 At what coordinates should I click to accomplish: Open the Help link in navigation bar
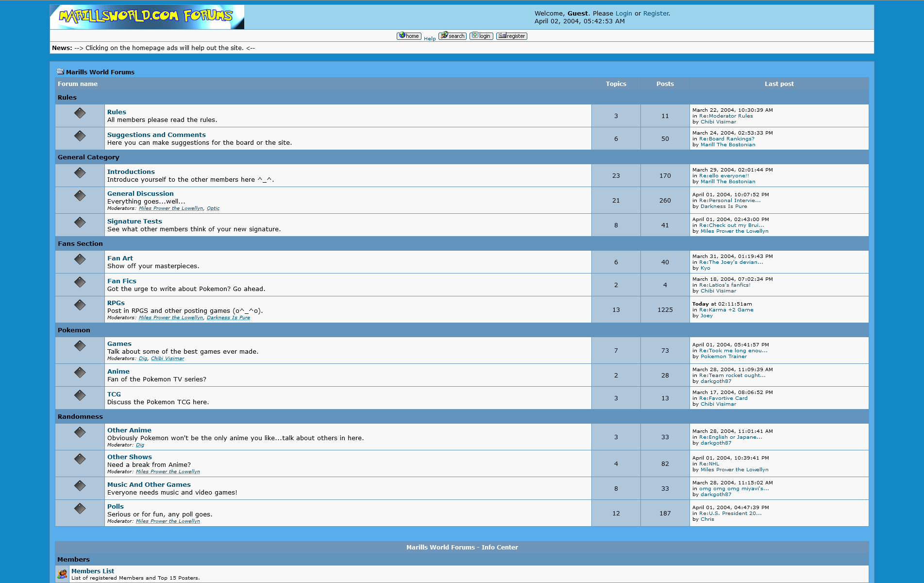tap(430, 38)
